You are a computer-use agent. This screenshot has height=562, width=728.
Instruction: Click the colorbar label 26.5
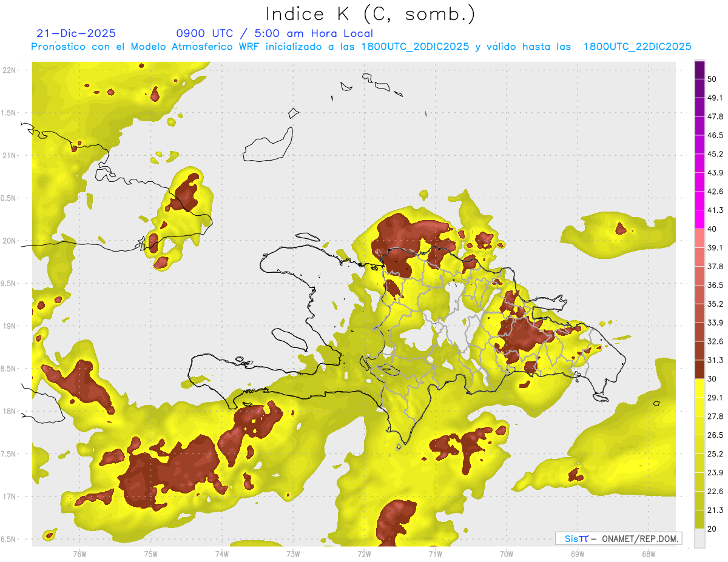[x=715, y=435]
